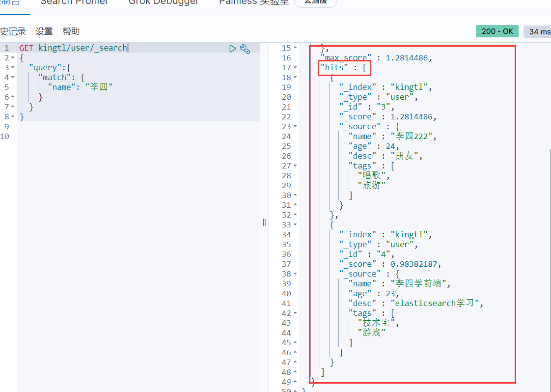Open the wrench actions menu icon
The width and height of the screenshot is (551, 392).
[245, 48]
